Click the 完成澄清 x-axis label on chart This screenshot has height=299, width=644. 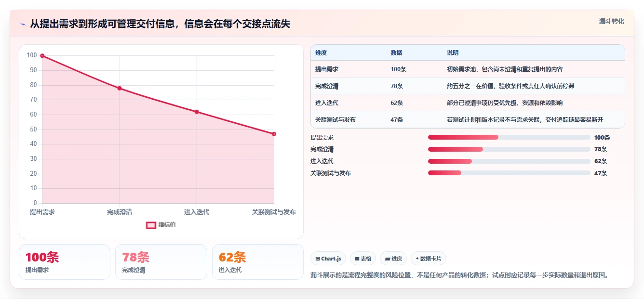[x=120, y=212]
